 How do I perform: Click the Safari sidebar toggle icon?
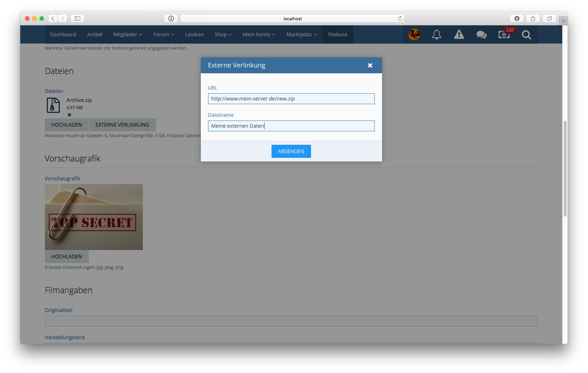coord(77,19)
